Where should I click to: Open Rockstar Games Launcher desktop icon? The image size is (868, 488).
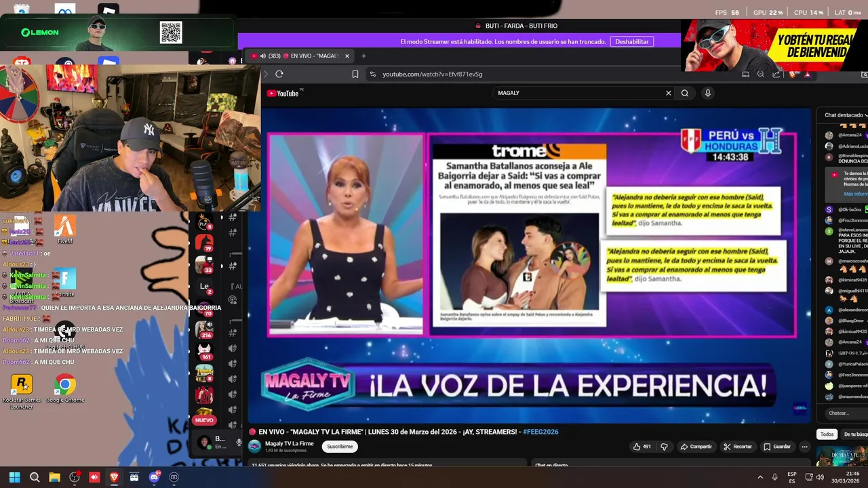point(22,391)
